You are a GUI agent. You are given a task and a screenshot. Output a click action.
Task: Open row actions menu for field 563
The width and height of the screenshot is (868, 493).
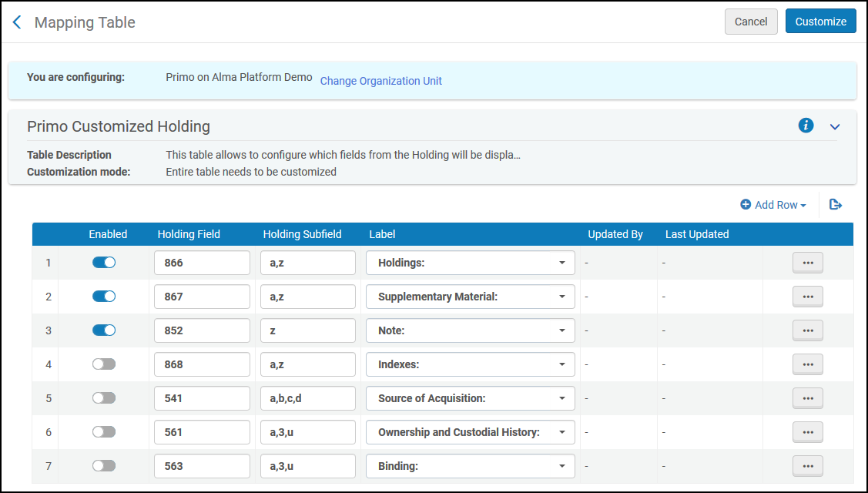pyautogui.click(x=807, y=466)
